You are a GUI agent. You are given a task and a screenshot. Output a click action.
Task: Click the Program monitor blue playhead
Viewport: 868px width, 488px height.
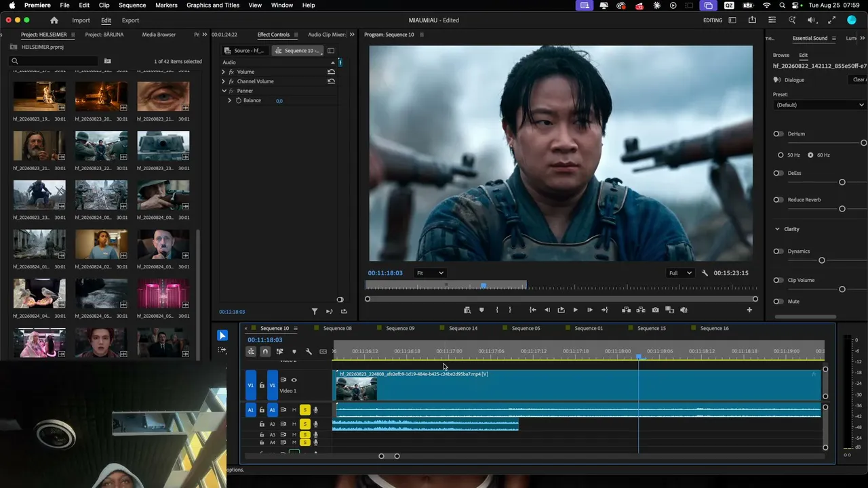484,285
